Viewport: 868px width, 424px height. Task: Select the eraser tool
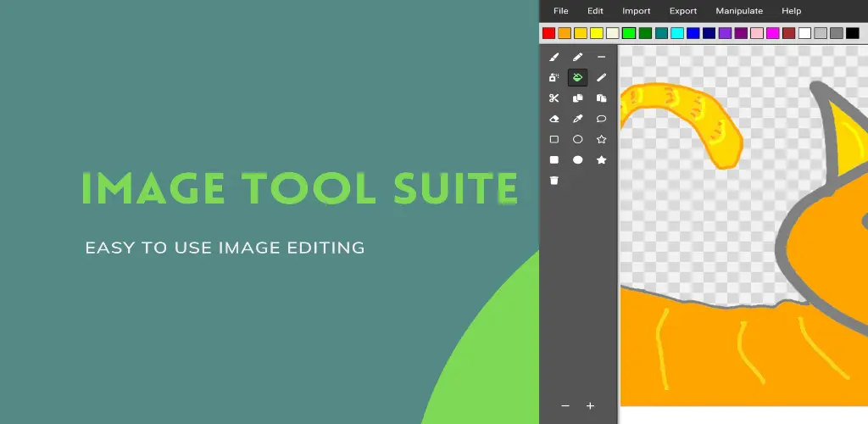tap(554, 119)
